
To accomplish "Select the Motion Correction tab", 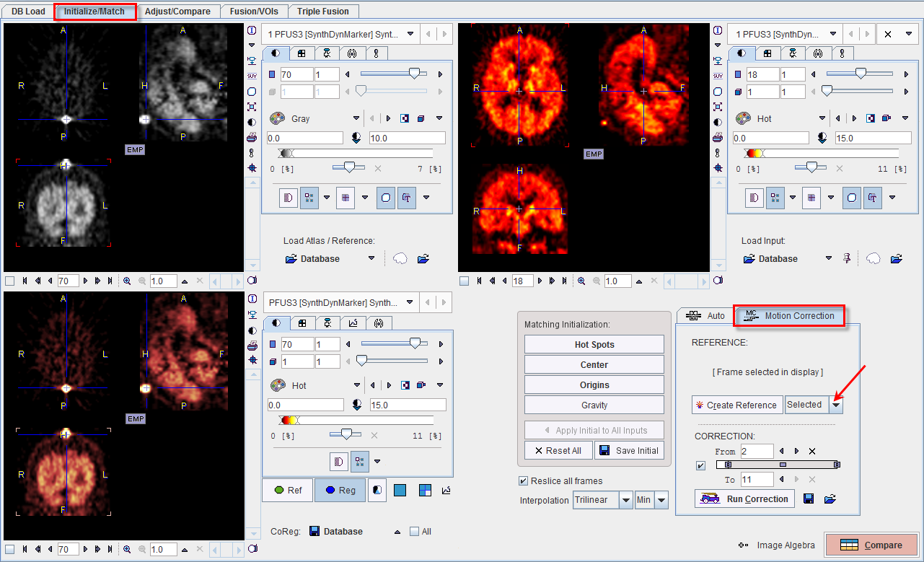I will 789,316.
